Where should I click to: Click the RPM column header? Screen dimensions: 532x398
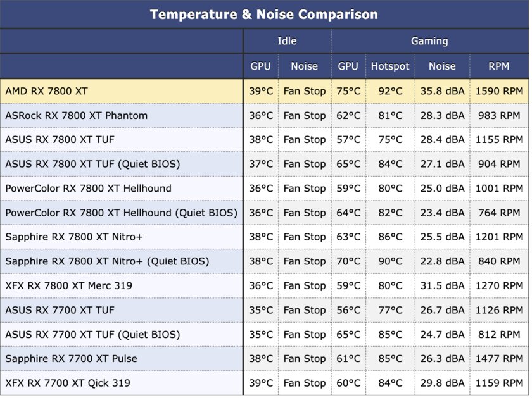tap(499, 66)
